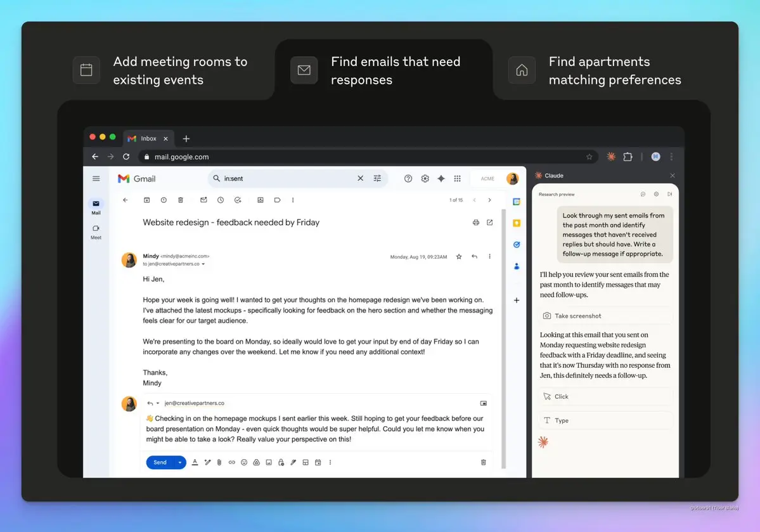Screen dimensions: 760x532
Task: Clear the in:sent search with the X
Action: pos(360,178)
